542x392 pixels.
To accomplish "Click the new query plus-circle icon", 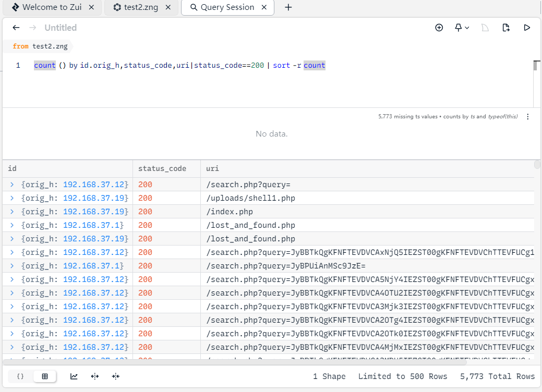I will click(x=439, y=28).
